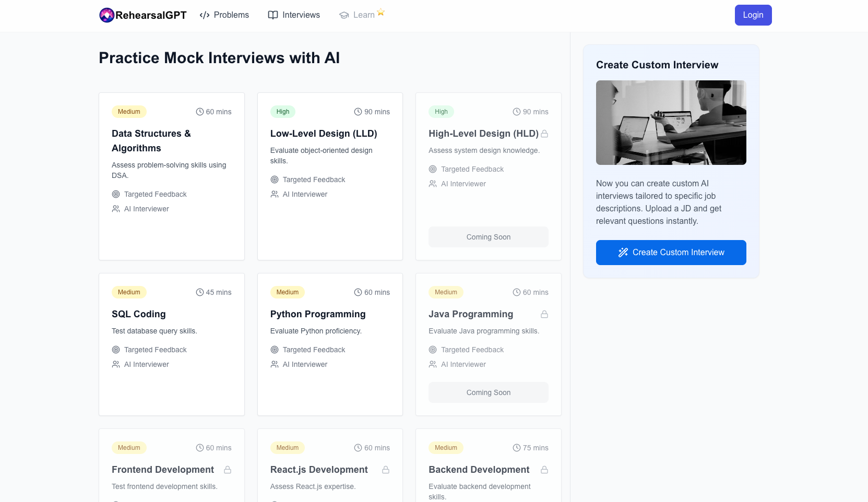Click the High badge on Low-Level Design card
868x502 pixels.
tap(283, 112)
